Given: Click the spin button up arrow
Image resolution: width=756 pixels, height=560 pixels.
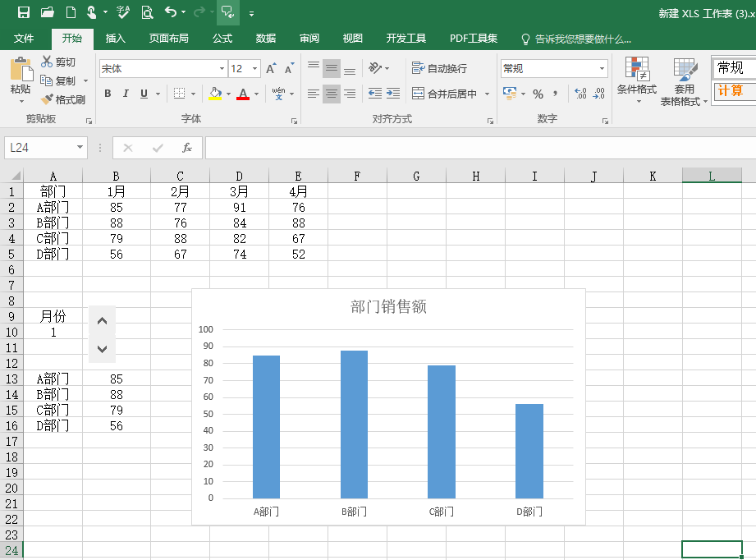Looking at the screenshot, I should pyautogui.click(x=103, y=321).
